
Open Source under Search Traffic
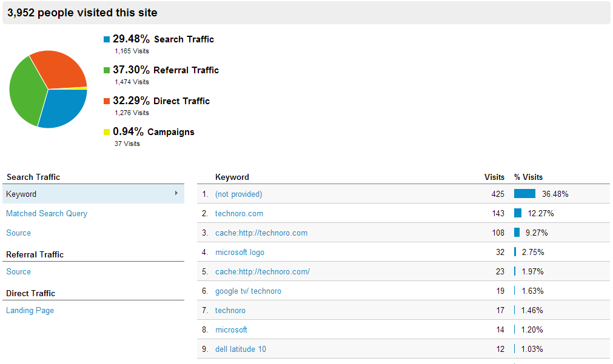[x=18, y=233]
